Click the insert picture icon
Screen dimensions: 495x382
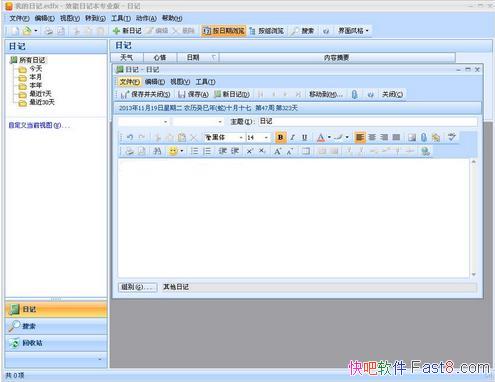point(412,137)
